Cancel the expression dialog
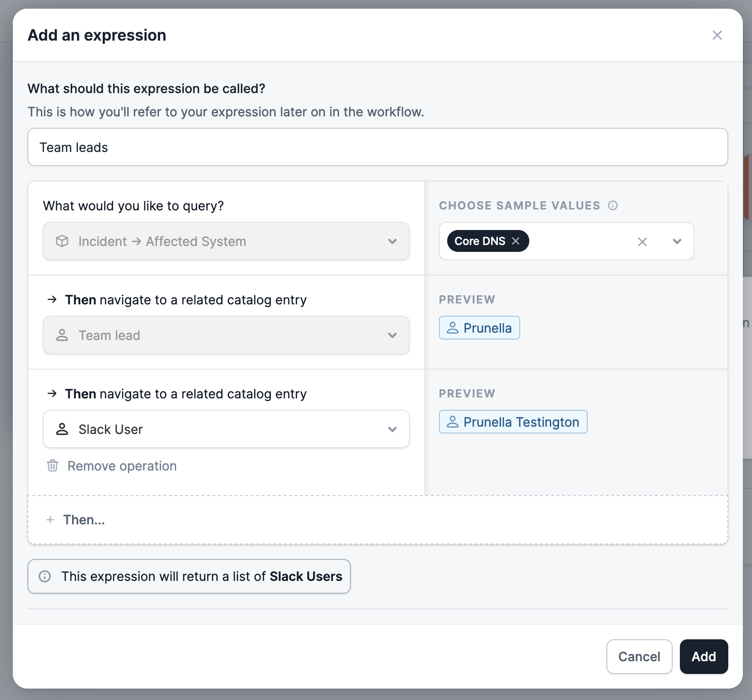 pos(639,656)
